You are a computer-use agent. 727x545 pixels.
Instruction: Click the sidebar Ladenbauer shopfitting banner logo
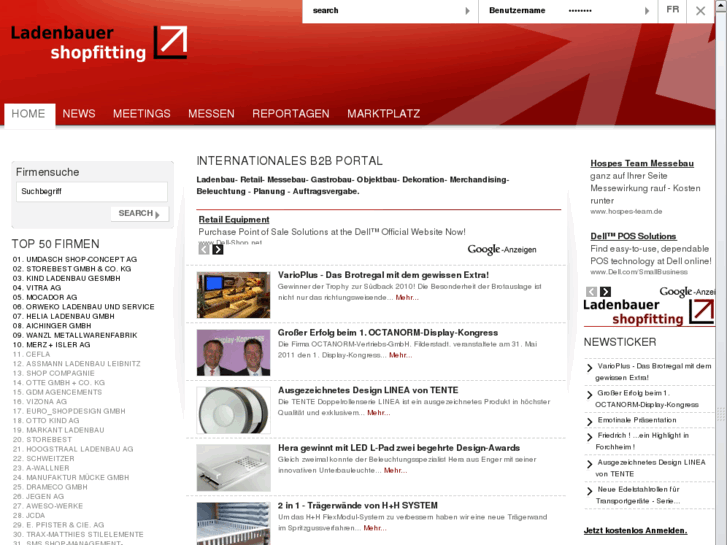tap(649, 312)
